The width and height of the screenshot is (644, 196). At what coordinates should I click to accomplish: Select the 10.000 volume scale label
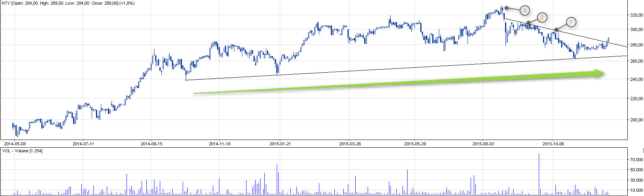[x=636, y=190]
